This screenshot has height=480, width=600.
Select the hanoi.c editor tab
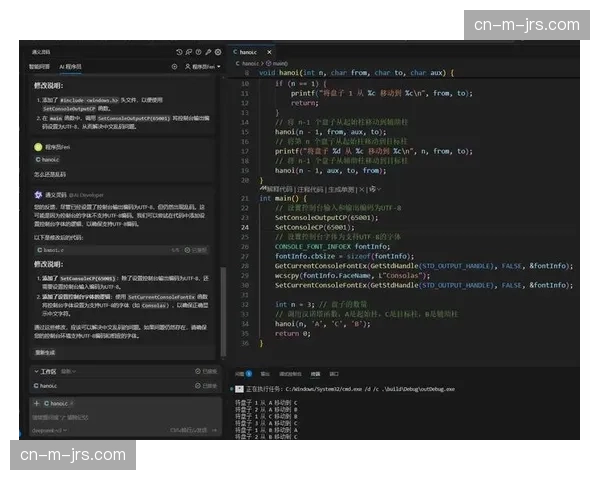point(248,50)
